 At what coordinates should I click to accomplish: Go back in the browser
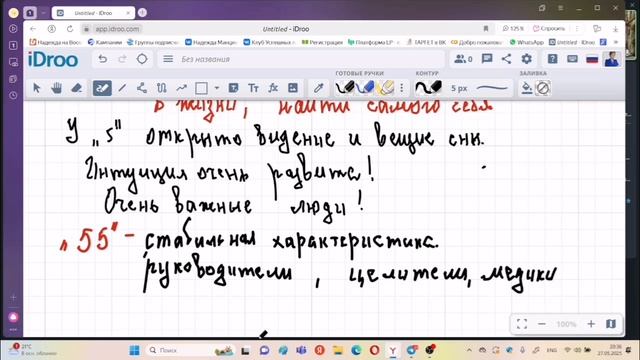33,29
